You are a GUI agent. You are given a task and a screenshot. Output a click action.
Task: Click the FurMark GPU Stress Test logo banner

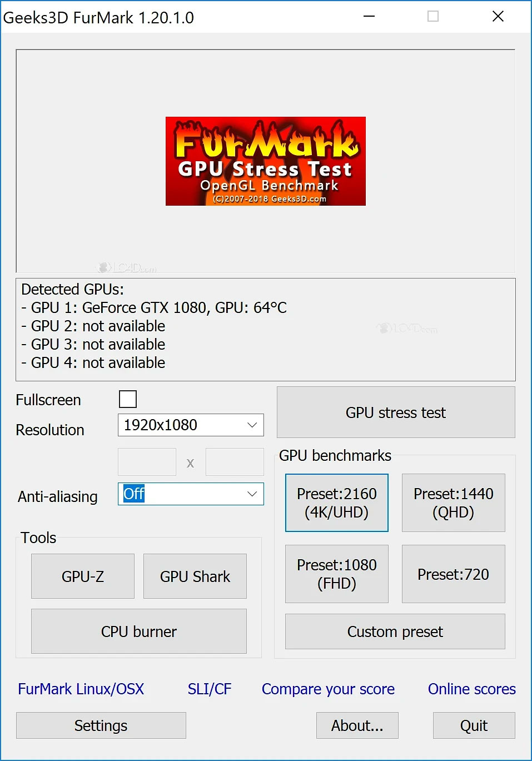coord(266,161)
